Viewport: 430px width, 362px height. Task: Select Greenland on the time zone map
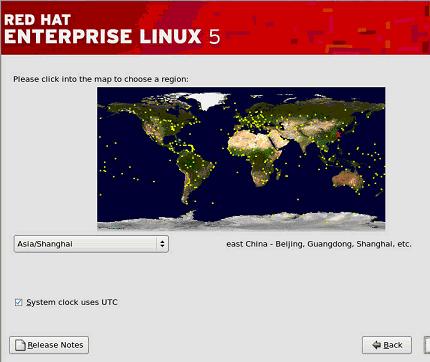(x=208, y=100)
